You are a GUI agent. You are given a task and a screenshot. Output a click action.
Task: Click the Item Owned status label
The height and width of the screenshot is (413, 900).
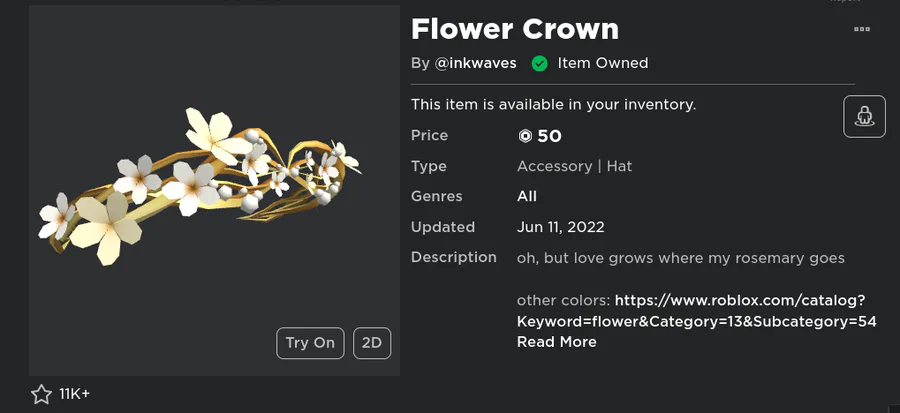pyautogui.click(x=603, y=63)
